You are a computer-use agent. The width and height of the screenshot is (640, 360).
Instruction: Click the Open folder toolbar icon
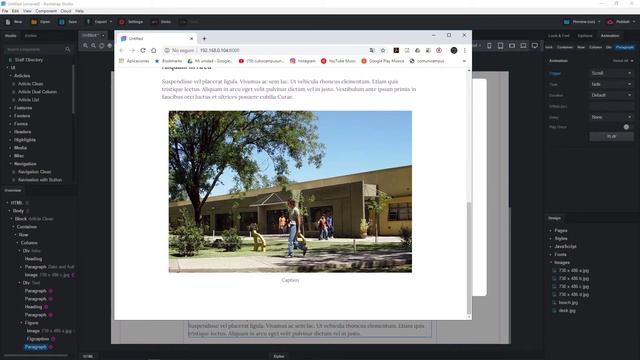34,22
